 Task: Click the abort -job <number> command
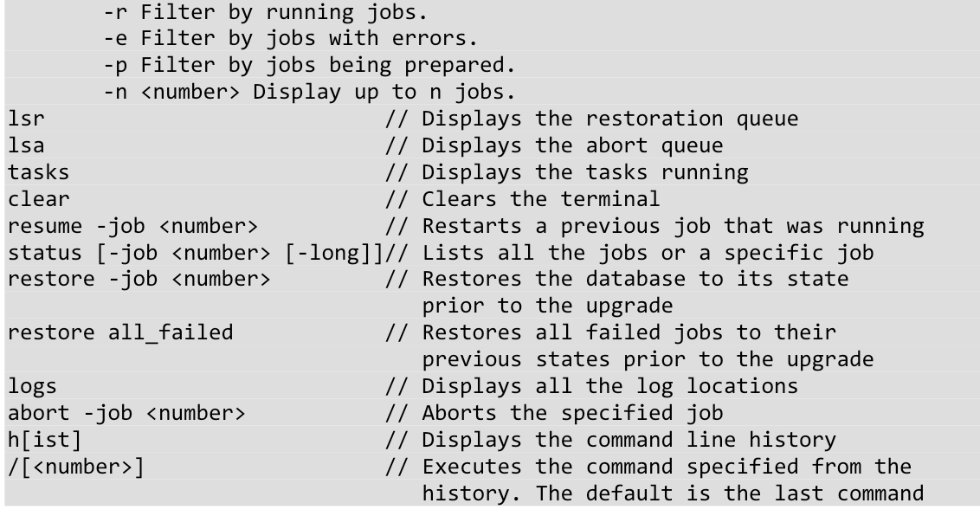click(126, 413)
